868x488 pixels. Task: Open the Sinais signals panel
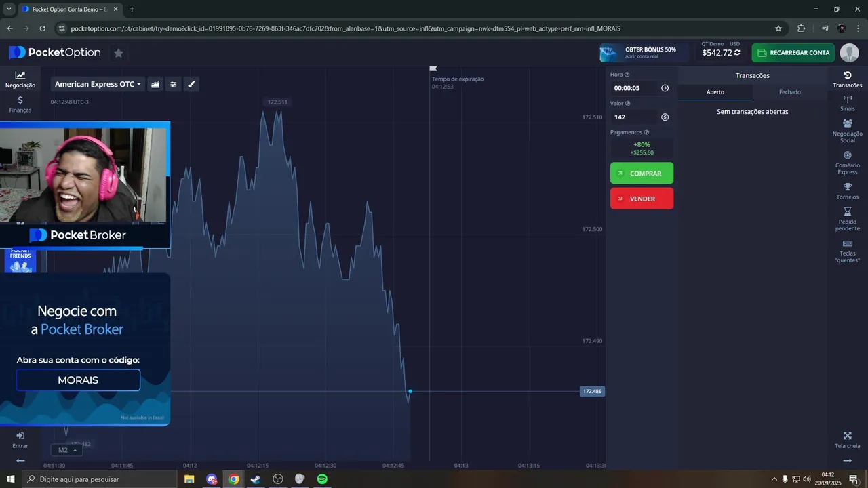point(847,104)
